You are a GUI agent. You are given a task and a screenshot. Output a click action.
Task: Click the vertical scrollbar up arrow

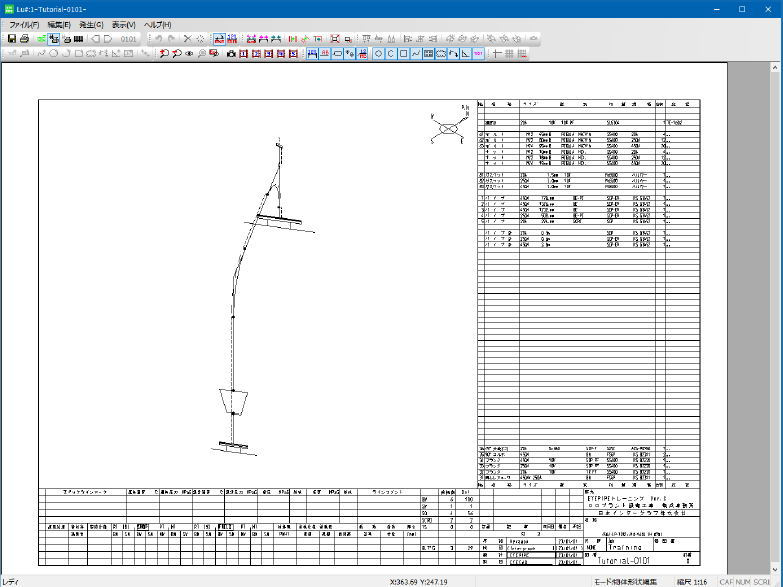click(775, 67)
